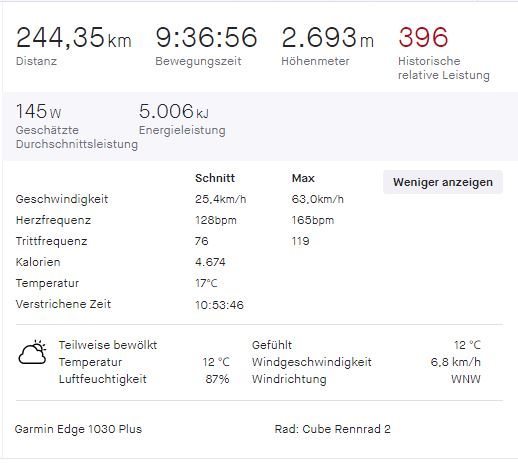Click the Bewegungszeit 9:36:56 value
This screenshot has height=463, width=518.
coord(206,37)
